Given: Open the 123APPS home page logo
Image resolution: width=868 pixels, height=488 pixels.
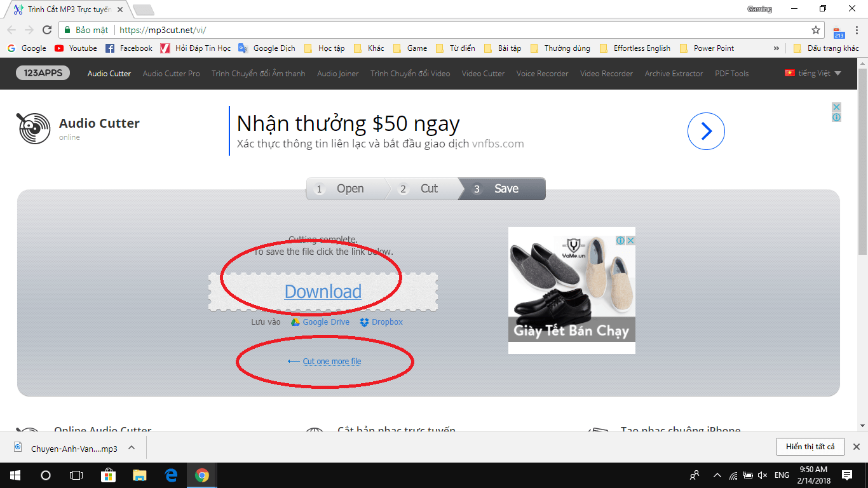Looking at the screenshot, I should [42, 73].
